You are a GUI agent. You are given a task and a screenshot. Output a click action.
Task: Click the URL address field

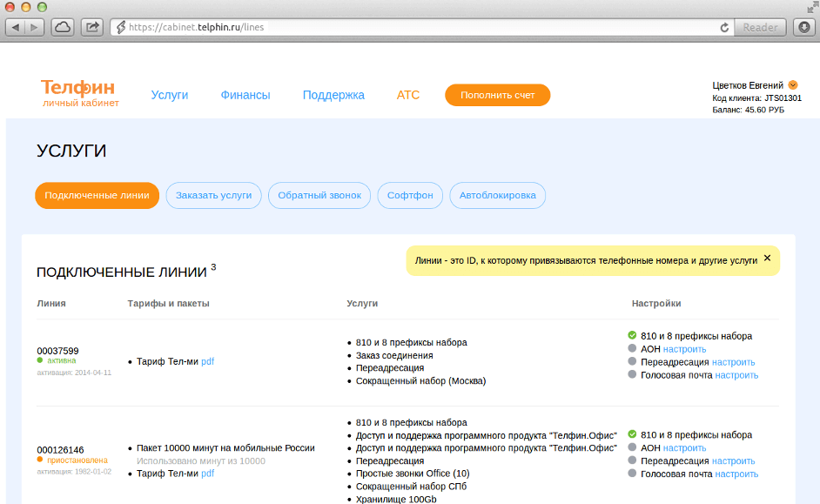pyautogui.click(x=418, y=27)
